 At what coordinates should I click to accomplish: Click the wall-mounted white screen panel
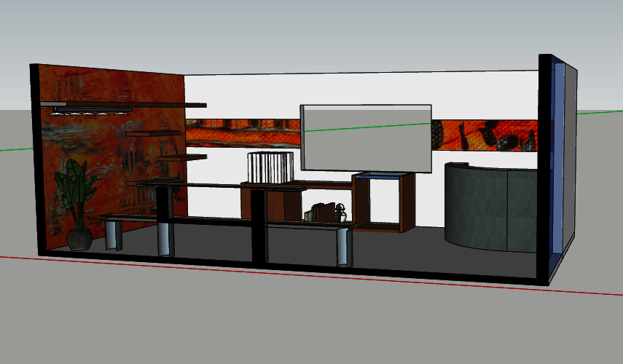366,136
